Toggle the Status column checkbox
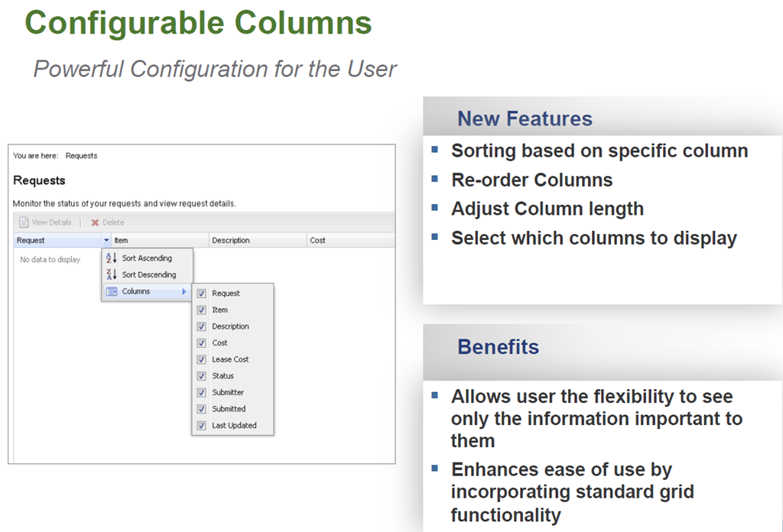This screenshot has height=532, width=783. click(202, 376)
